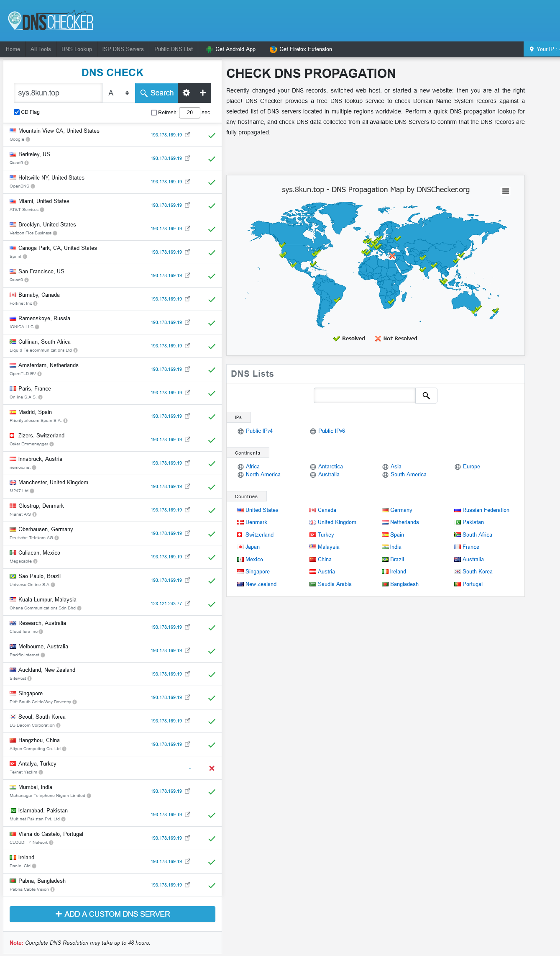560x956 pixels.
Task: Click info icon next to Teknet Yazlim
Action: point(41,772)
